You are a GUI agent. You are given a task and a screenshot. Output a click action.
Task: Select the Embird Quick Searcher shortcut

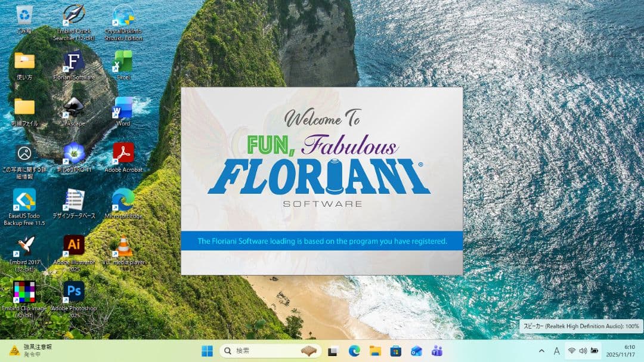(x=74, y=16)
